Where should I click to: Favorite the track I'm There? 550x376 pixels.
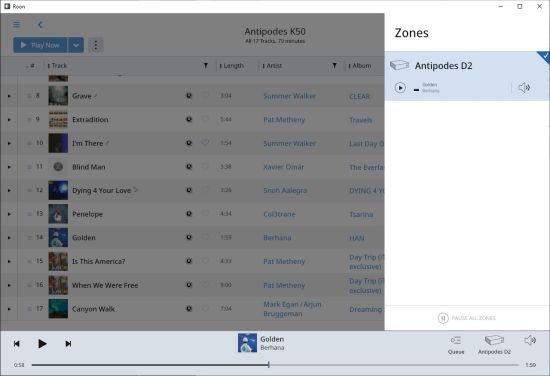tap(205, 143)
